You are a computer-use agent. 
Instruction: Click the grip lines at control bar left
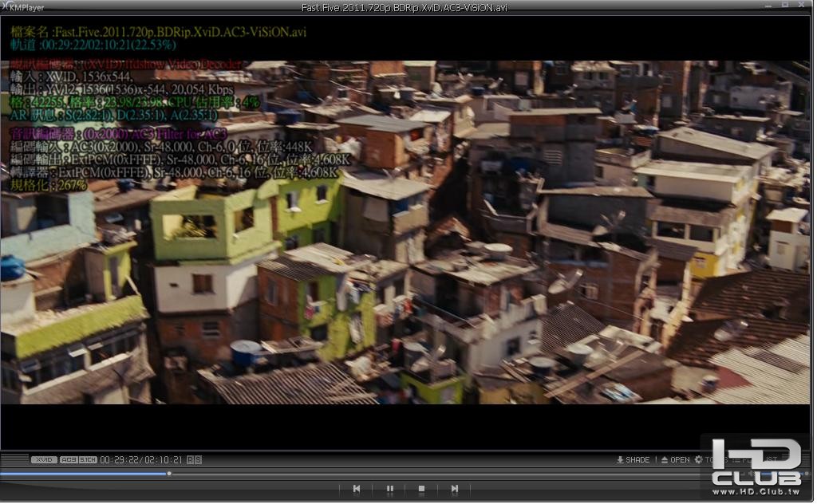coord(14,461)
